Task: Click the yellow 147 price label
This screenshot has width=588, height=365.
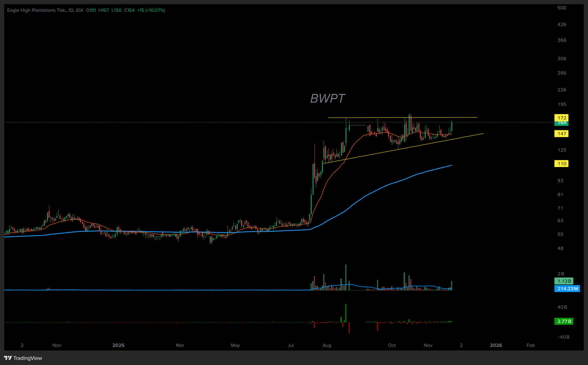Action: click(561, 134)
